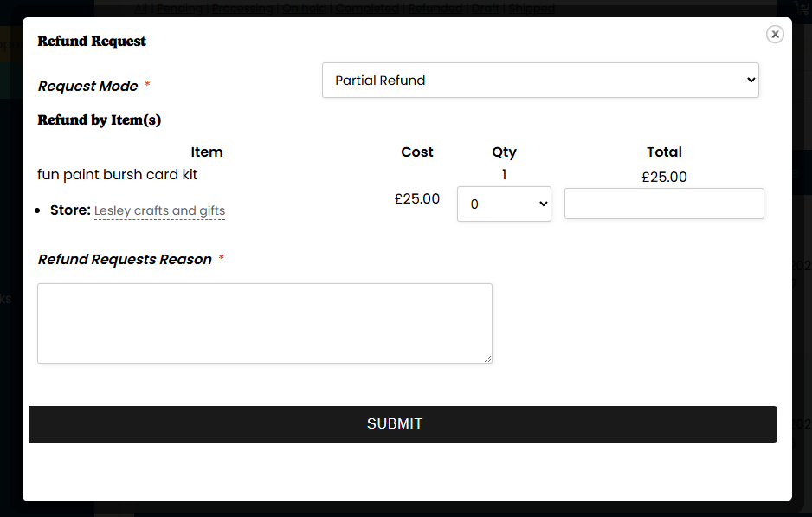Show the Shipped orders filter
The image size is (812, 517).
532,9
